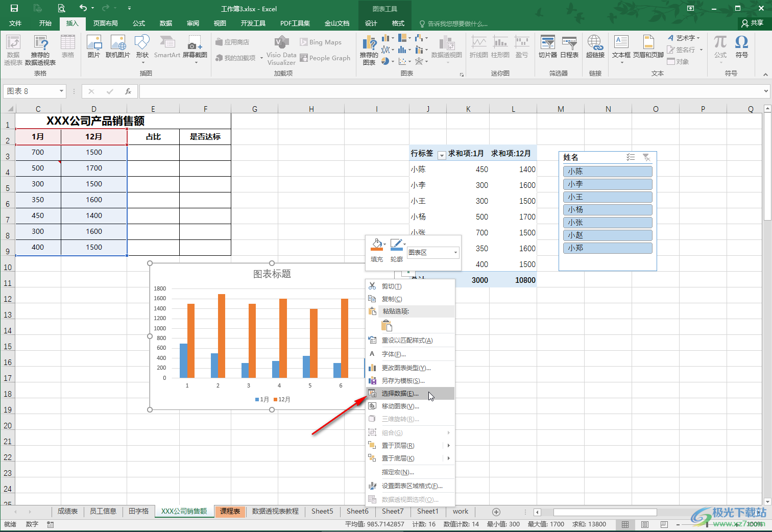Image resolution: width=772 pixels, height=532 pixels.
Task: Click Header and Footer icon
Action: (648, 47)
